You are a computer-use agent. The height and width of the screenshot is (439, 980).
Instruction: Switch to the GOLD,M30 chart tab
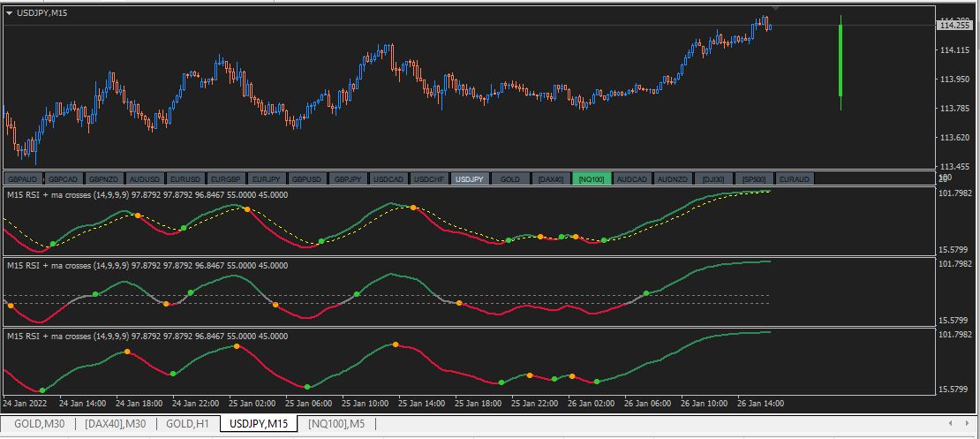tap(40, 424)
